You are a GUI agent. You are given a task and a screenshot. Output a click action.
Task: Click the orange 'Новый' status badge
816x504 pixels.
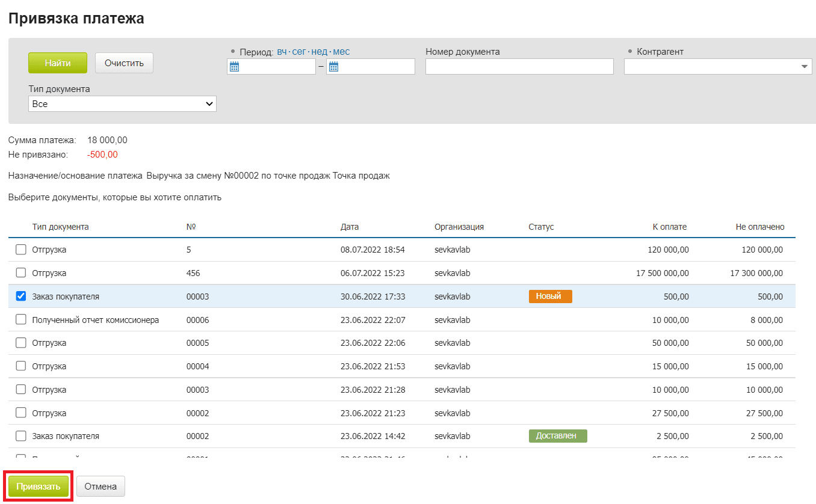[550, 297]
